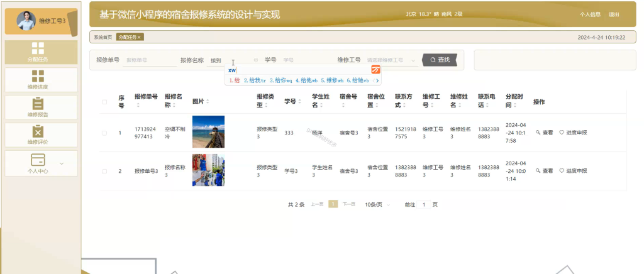Image resolution: width=644 pixels, height=274 pixels.
Task: Click the orange input method logo icon
Action: tap(376, 69)
